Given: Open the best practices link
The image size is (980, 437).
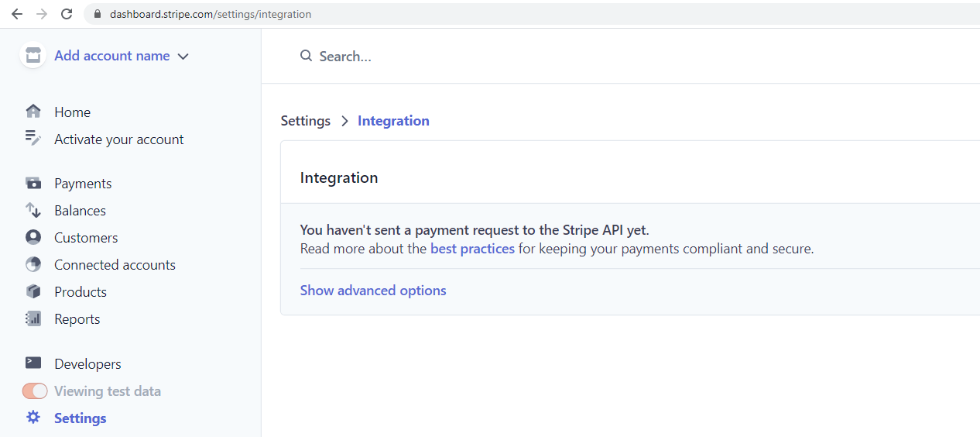Looking at the screenshot, I should pyautogui.click(x=472, y=249).
